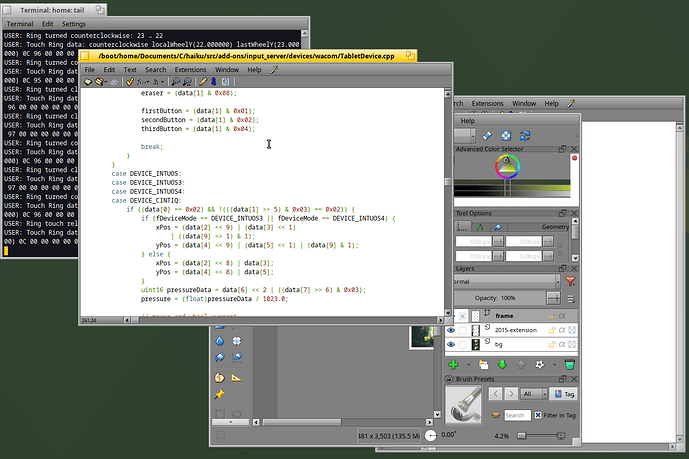Viewport: 689px width, 459px height.
Task: Open the Help menu in Krita window
Action: pyautogui.click(x=468, y=121)
